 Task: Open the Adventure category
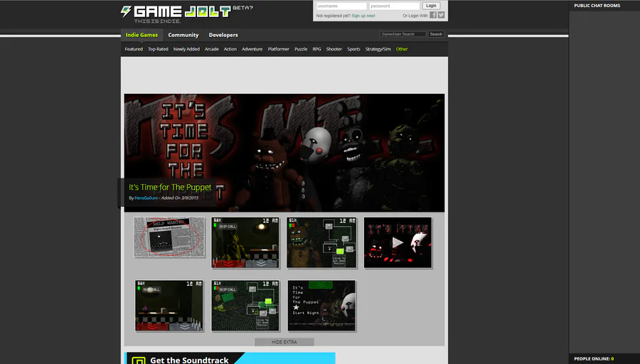pyautogui.click(x=252, y=49)
